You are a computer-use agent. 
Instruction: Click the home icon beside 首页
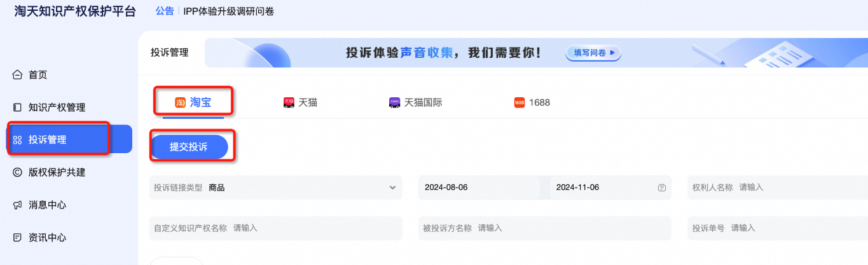18,75
